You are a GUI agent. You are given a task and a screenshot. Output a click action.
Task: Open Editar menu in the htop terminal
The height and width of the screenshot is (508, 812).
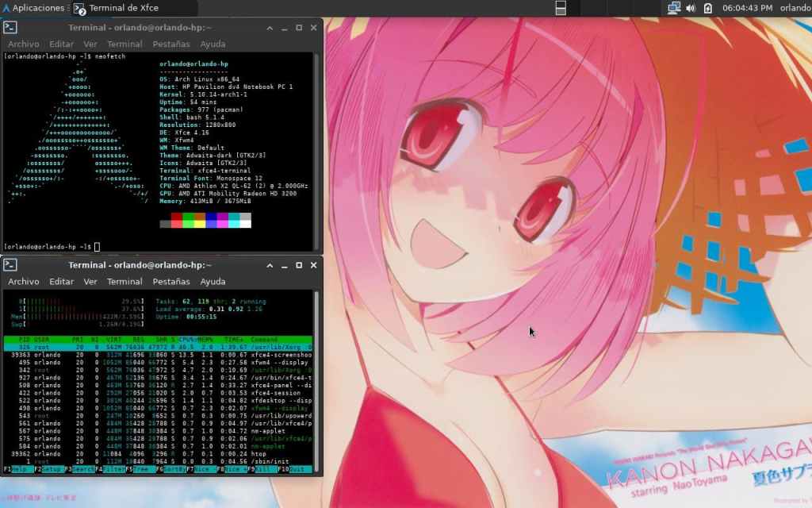(x=61, y=282)
